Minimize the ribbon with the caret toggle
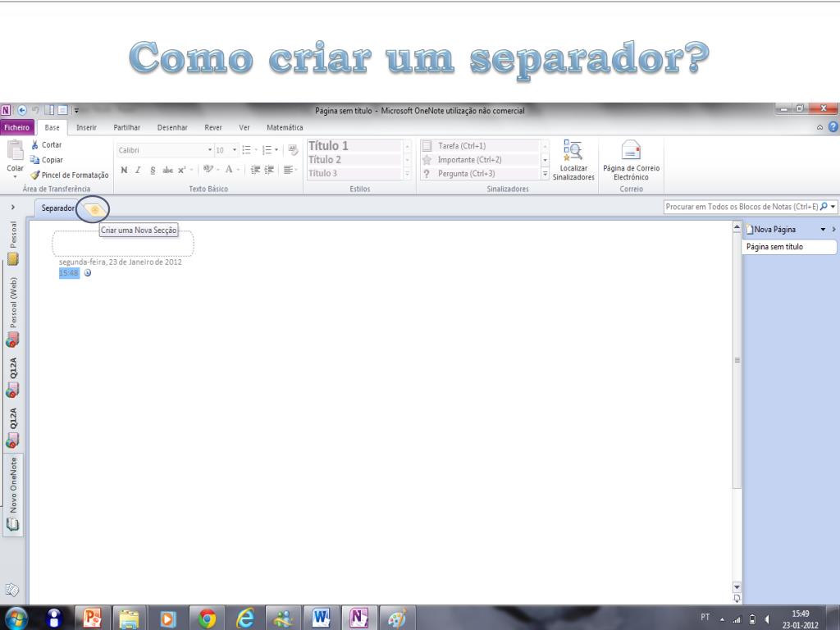The width and height of the screenshot is (840, 630). [x=819, y=127]
